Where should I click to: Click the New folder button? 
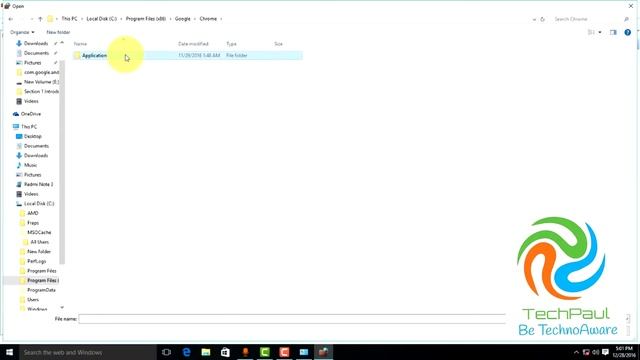58,32
